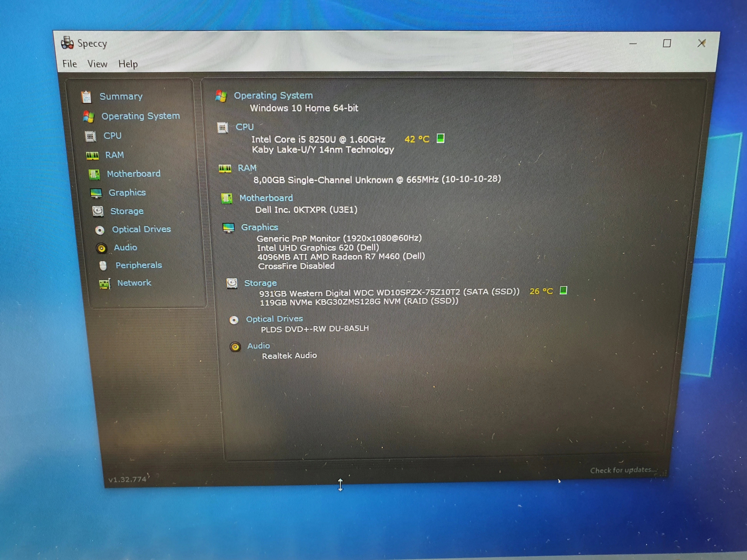
Task: Open the Storage heading link in main panel
Action: click(260, 283)
